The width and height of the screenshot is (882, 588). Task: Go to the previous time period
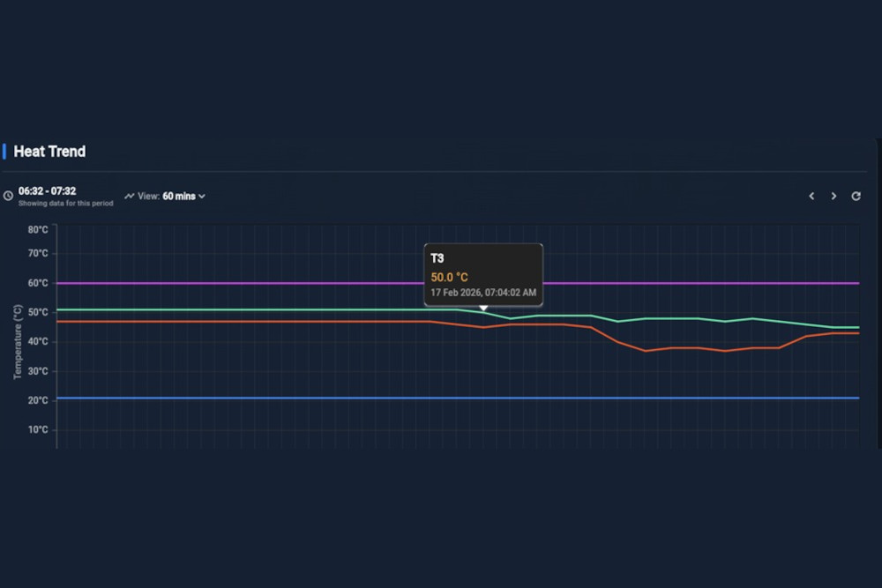tap(811, 197)
